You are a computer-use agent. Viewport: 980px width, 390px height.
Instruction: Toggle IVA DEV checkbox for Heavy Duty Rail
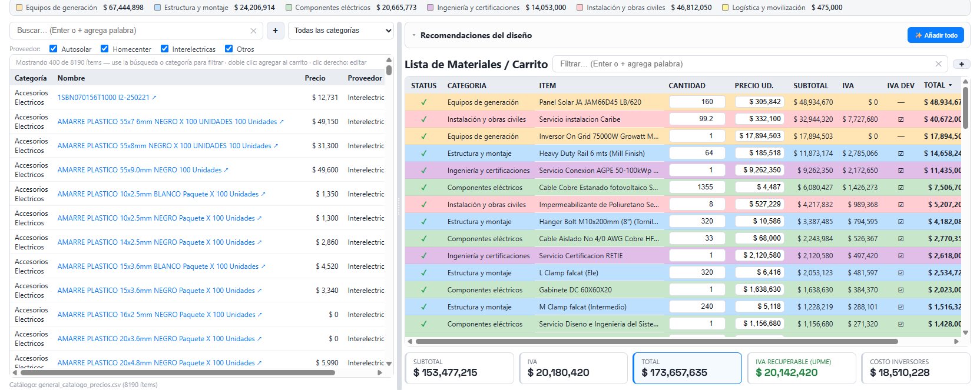click(900, 154)
